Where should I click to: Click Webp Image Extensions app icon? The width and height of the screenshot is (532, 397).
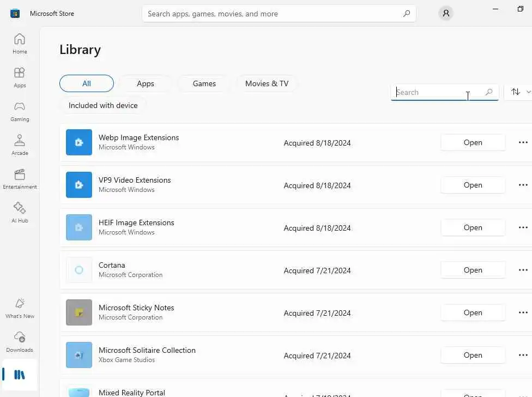click(x=78, y=142)
